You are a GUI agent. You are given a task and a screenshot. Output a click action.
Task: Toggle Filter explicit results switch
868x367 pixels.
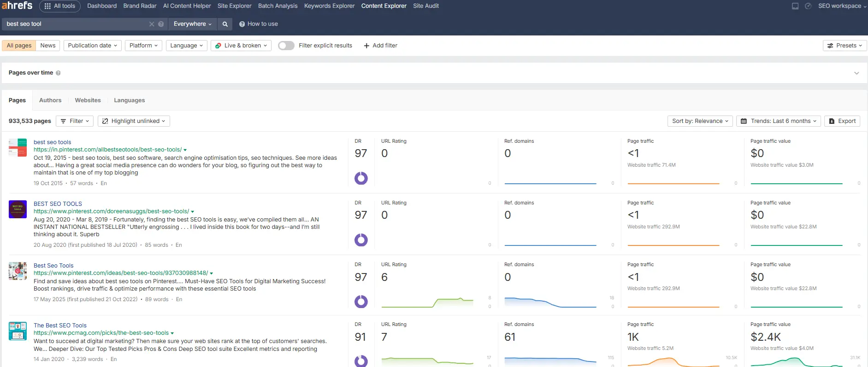[x=286, y=46]
